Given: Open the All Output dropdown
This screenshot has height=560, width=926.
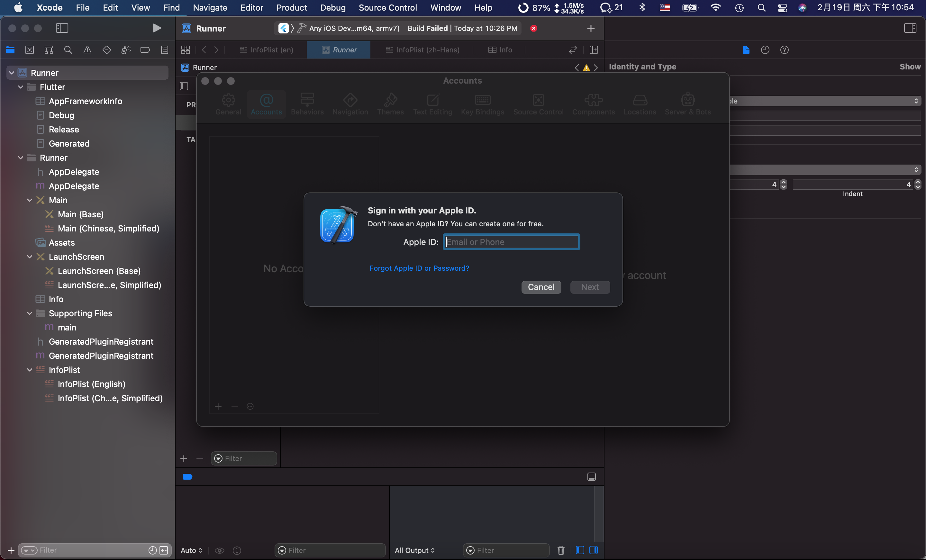Looking at the screenshot, I should pyautogui.click(x=415, y=550).
